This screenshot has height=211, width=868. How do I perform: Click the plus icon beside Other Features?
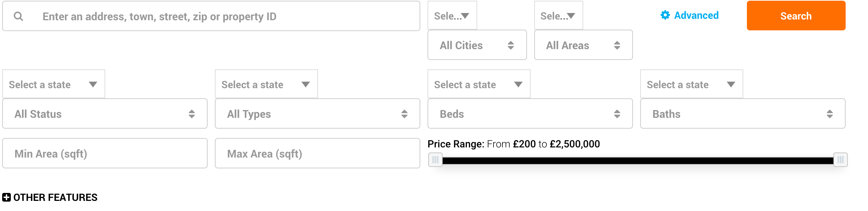(6, 197)
